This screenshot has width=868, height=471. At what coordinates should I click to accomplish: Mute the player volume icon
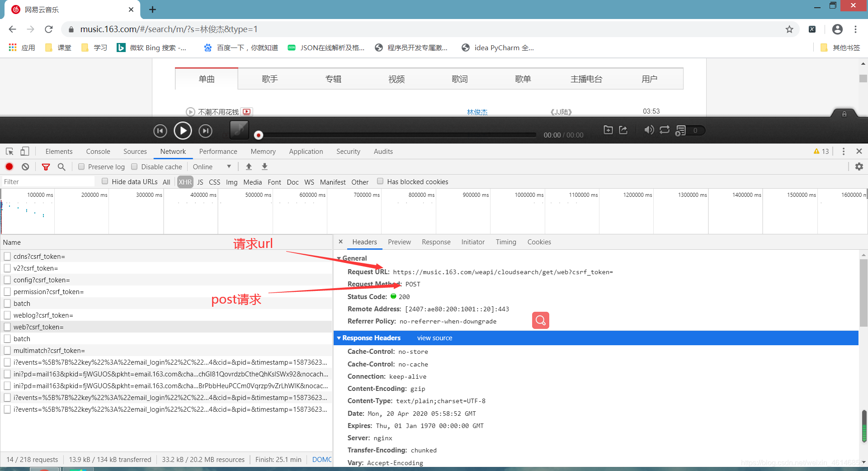[649, 130]
